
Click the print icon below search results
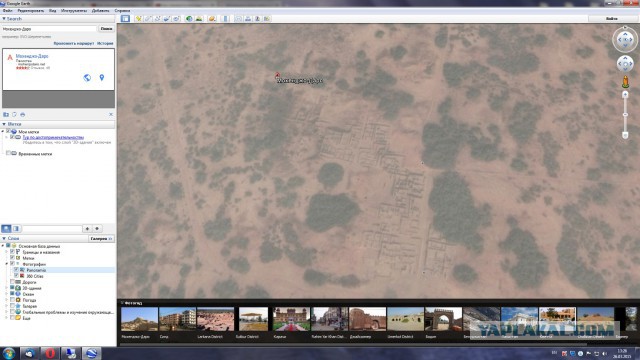click(x=22, y=115)
